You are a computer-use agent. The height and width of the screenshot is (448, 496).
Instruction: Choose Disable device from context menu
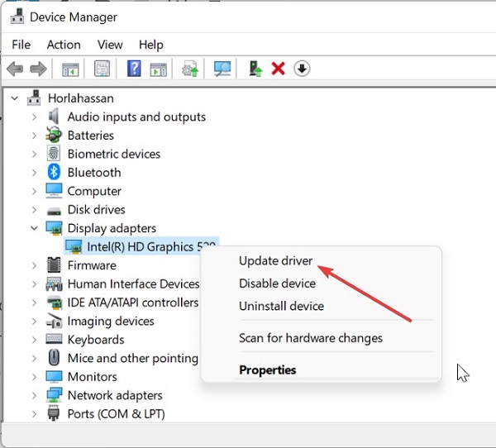pos(277,284)
